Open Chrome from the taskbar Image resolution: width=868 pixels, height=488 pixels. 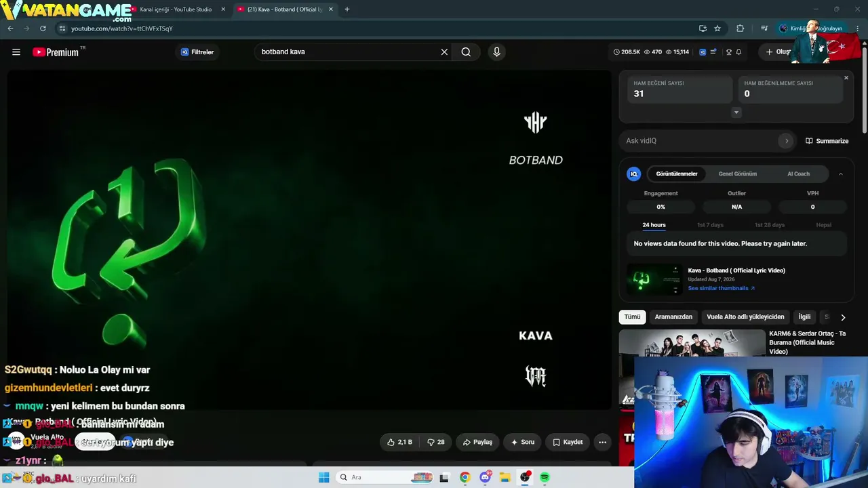point(465,478)
